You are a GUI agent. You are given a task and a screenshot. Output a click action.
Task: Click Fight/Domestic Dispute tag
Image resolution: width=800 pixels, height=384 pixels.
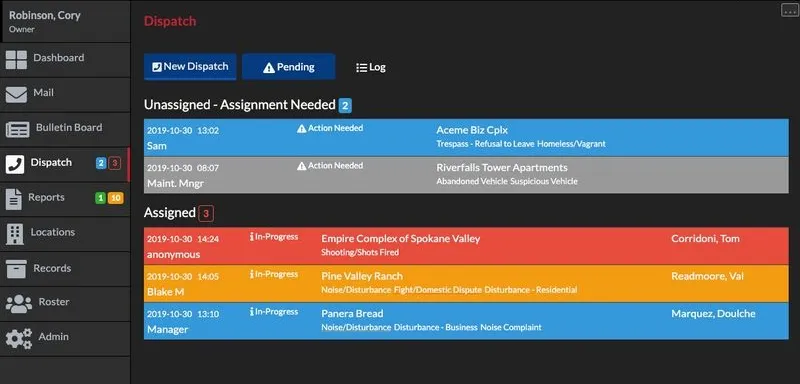438,290
